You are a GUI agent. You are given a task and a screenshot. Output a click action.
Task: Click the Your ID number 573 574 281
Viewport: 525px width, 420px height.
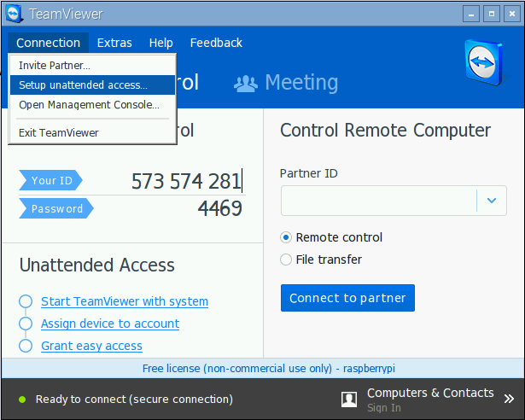point(186,181)
